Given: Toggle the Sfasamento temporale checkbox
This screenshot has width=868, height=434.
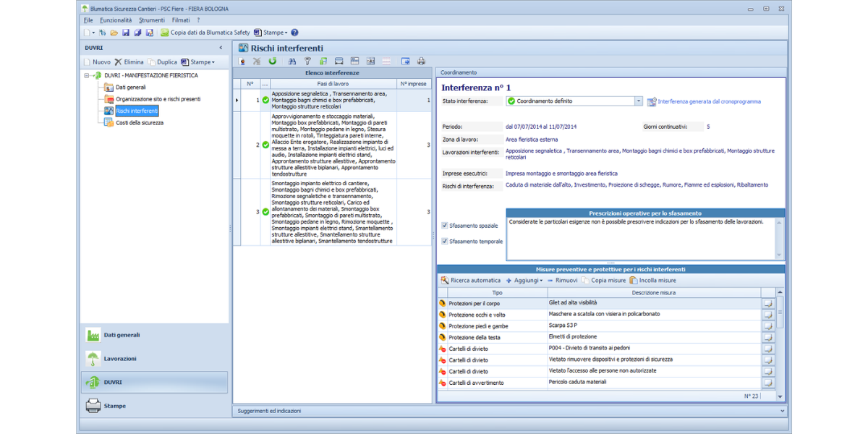Looking at the screenshot, I should (x=445, y=241).
